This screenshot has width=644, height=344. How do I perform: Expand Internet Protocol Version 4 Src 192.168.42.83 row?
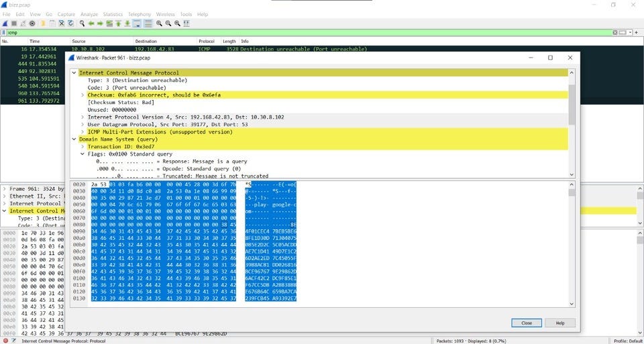[83, 117]
